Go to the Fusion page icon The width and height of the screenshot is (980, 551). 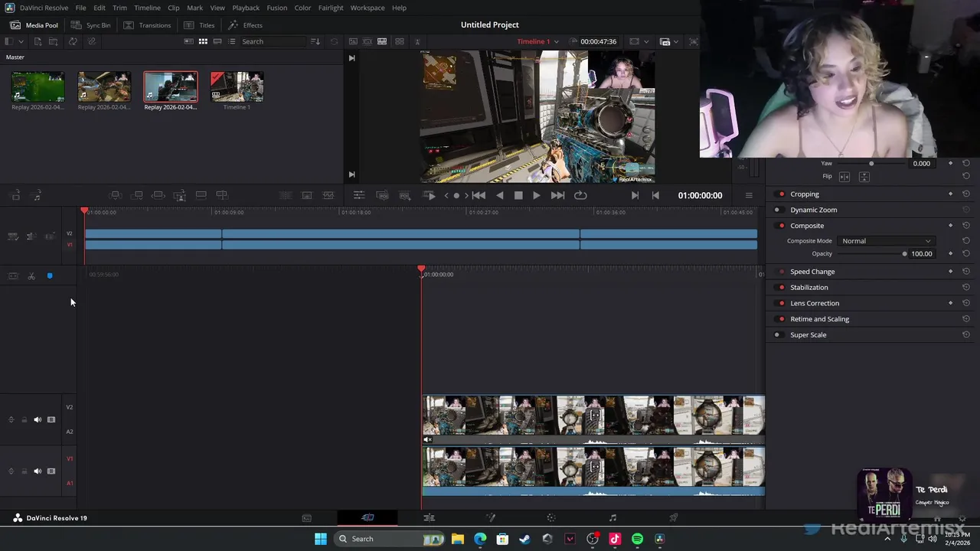(491, 518)
